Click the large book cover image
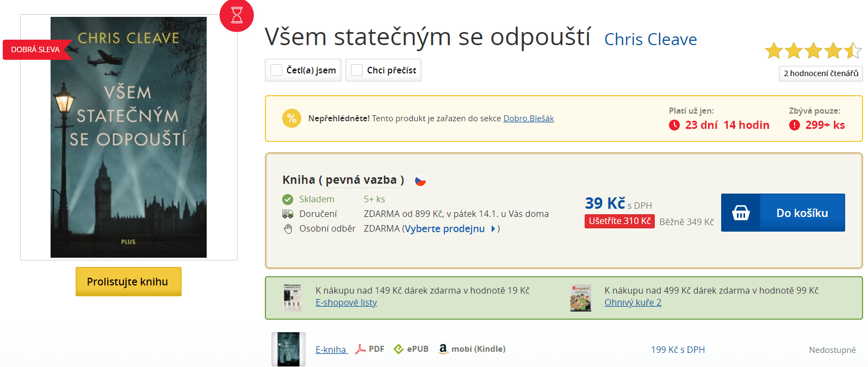This screenshot has height=367, width=868. click(x=128, y=137)
